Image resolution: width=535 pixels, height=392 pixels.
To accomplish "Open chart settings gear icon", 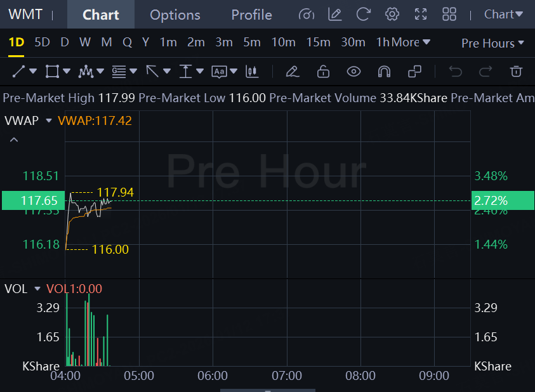I will click(392, 15).
